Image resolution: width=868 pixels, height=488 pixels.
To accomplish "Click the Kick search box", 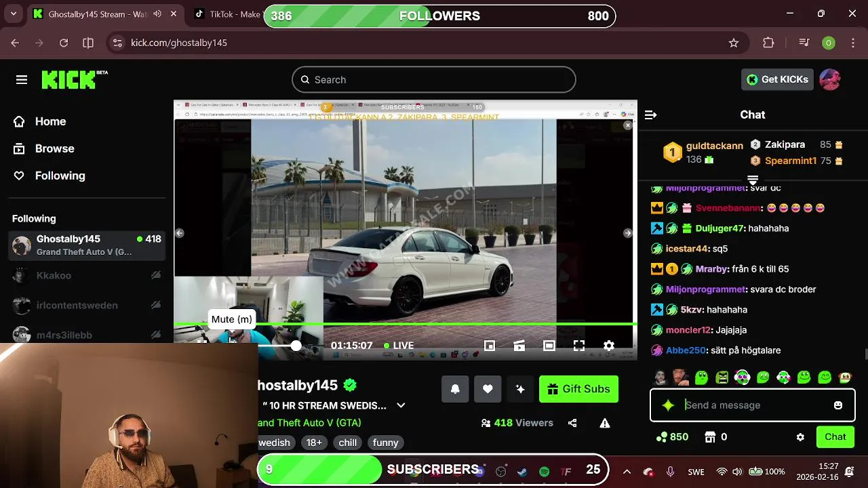I will tap(434, 79).
